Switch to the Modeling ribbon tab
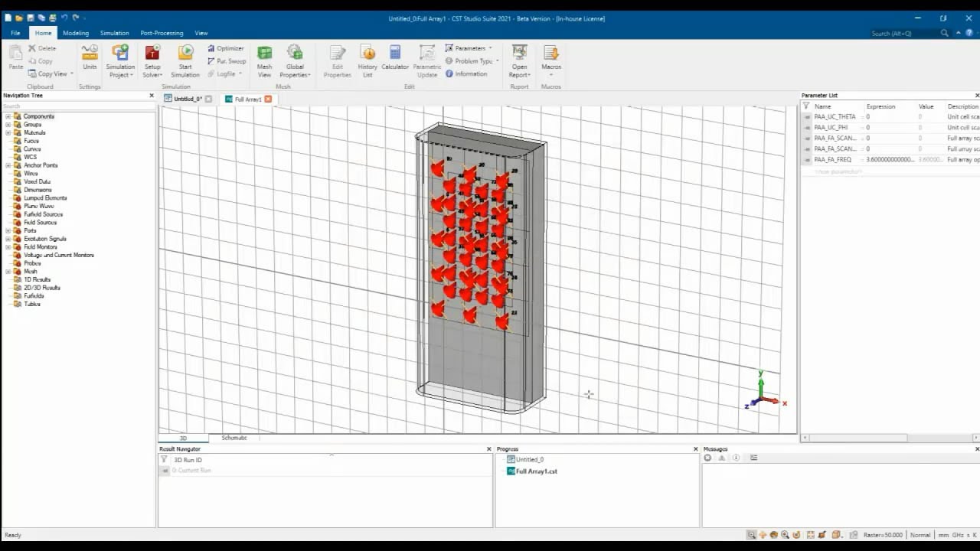Screen dimensions: 980x551 click(76, 33)
